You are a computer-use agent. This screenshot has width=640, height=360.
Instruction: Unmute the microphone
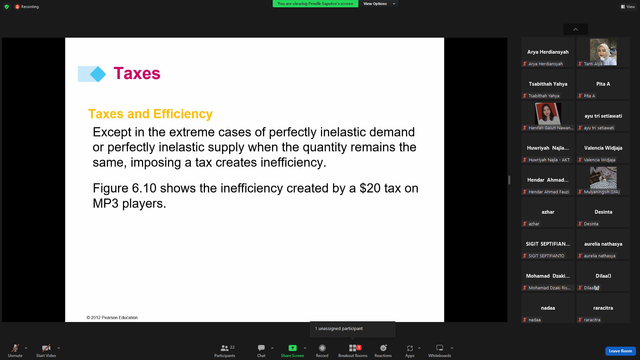click(15, 350)
